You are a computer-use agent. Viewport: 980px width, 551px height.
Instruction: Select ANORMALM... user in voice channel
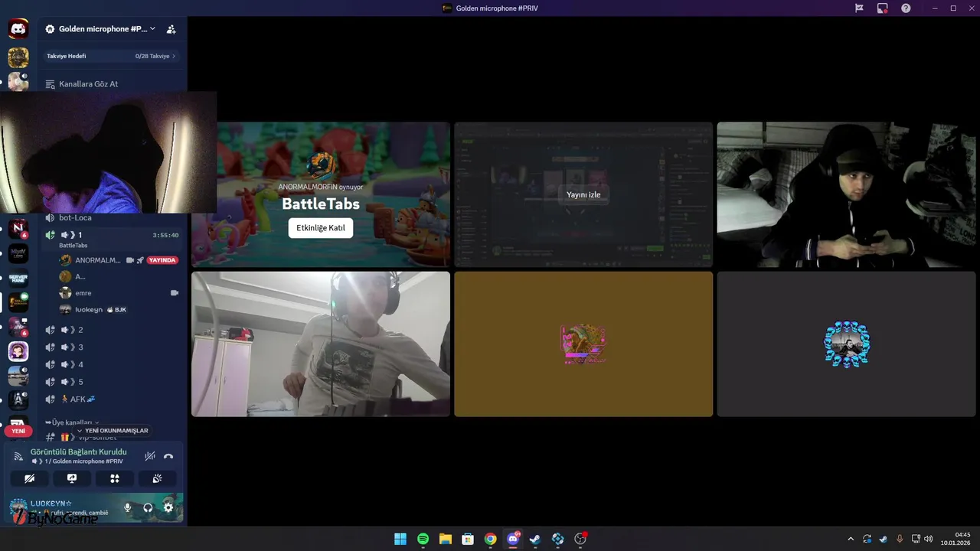[x=97, y=260]
